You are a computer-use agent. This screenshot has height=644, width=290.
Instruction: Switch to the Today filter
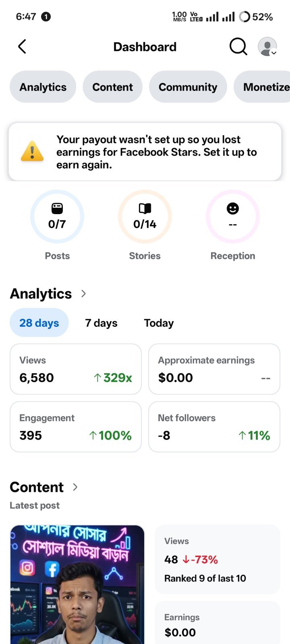click(x=159, y=323)
